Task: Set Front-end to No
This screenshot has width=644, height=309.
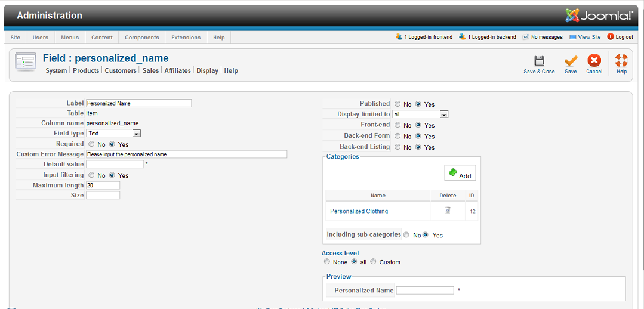Action: coord(398,125)
